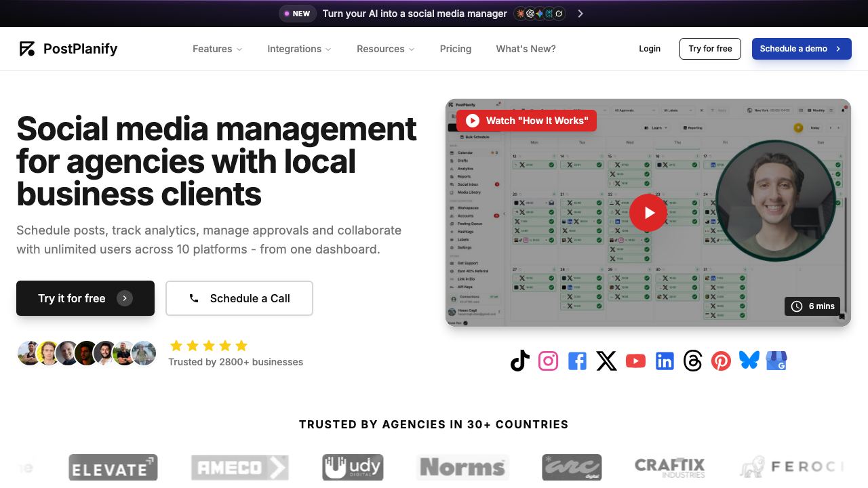Click "TRUSTED BY AGENCIES IN 30+ COUNTRIES" heading
868x488 pixels.
click(434, 425)
